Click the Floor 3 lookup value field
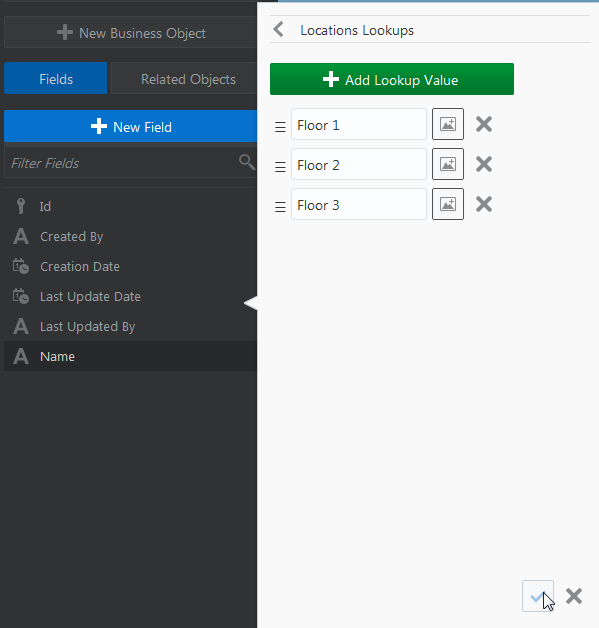 click(x=359, y=204)
